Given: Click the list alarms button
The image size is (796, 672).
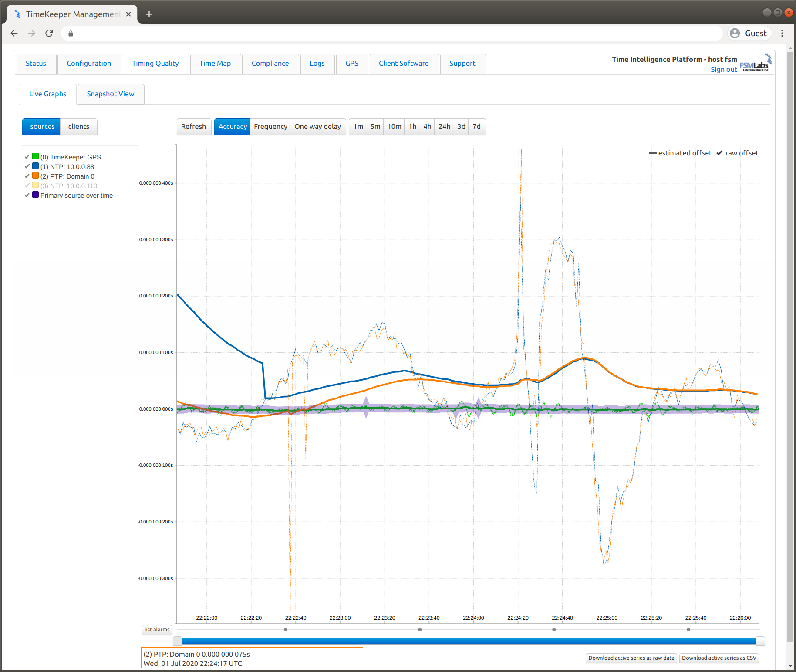Looking at the screenshot, I should coord(157,630).
